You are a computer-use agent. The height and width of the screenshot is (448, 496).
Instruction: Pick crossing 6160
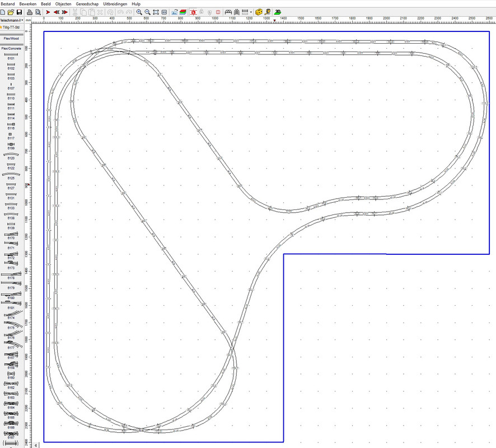[x=11, y=375]
